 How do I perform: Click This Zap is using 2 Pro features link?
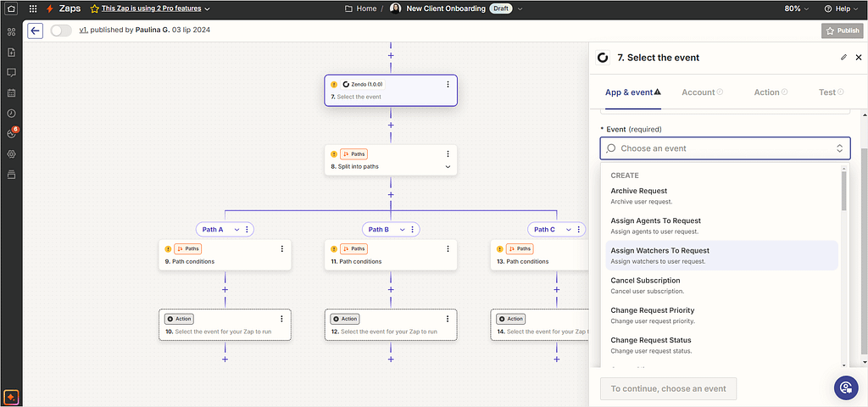tap(151, 8)
